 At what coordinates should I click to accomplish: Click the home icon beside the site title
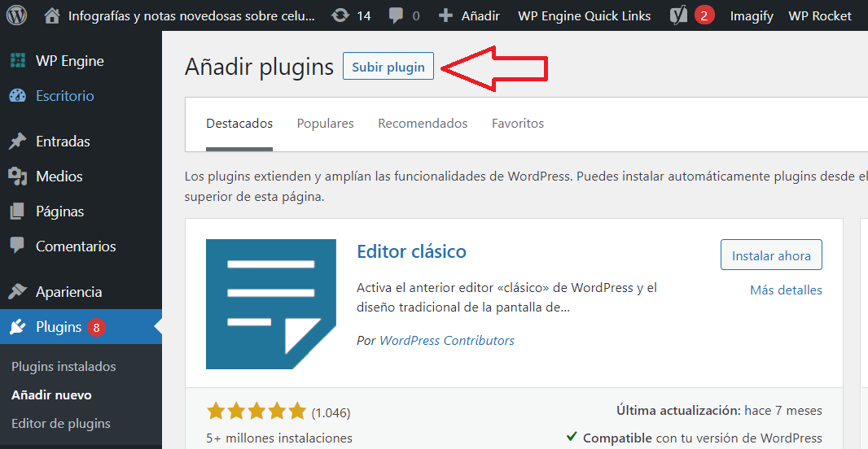click(52, 15)
